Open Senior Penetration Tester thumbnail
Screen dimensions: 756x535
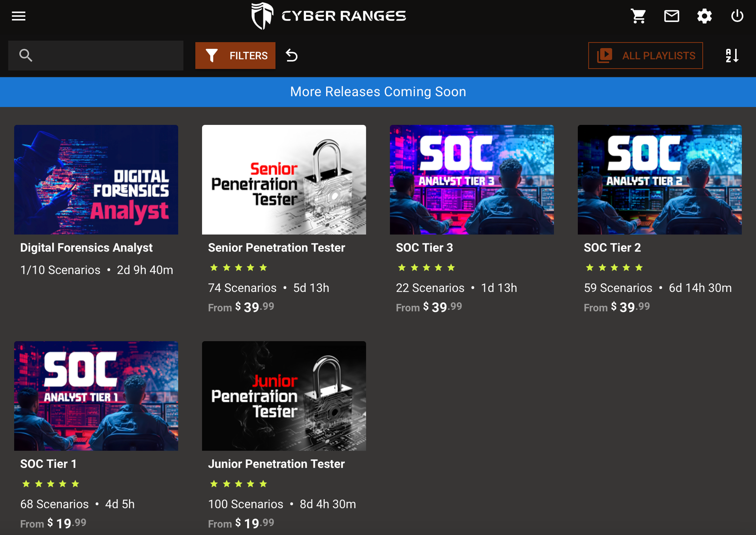(284, 179)
